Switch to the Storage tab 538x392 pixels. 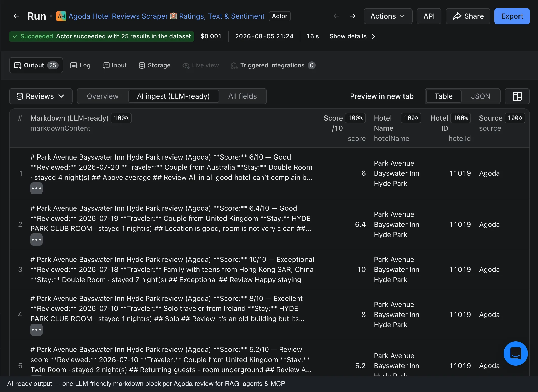coord(155,65)
